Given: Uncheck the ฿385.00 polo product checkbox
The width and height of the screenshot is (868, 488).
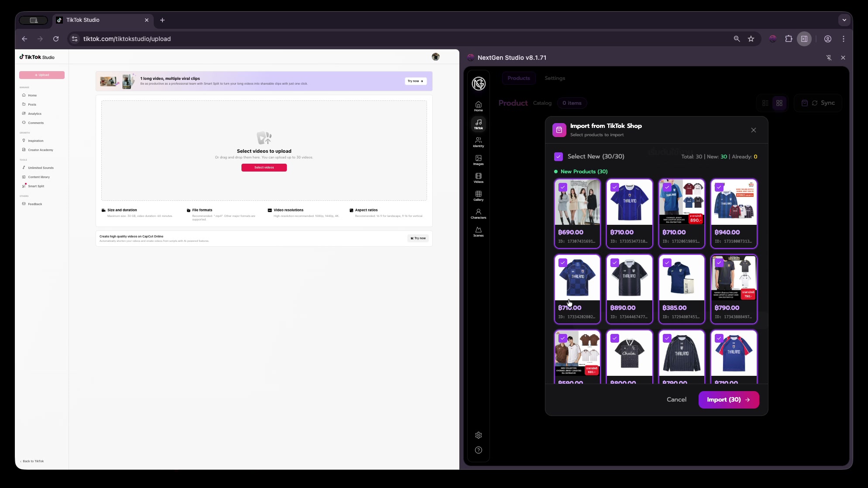Looking at the screenshot, I should tap(667, 263).
